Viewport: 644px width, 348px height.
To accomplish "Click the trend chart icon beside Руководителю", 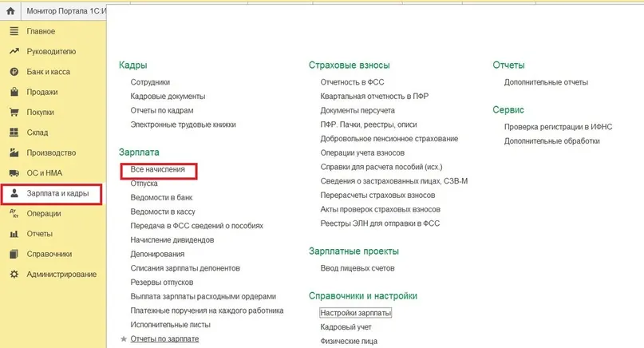I will click(x=14, y=51).
